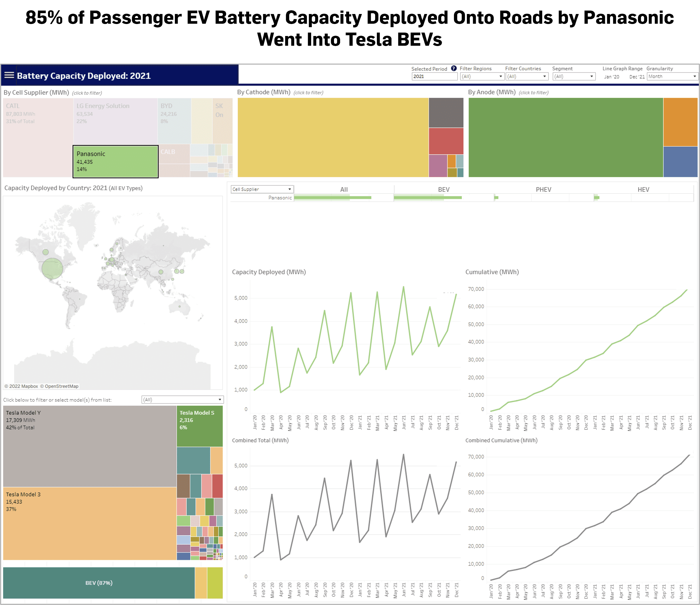Screen dimensions: 700x605
Task: Select the Tesla Model 3 tile
Action: click(x=89, y=524)
